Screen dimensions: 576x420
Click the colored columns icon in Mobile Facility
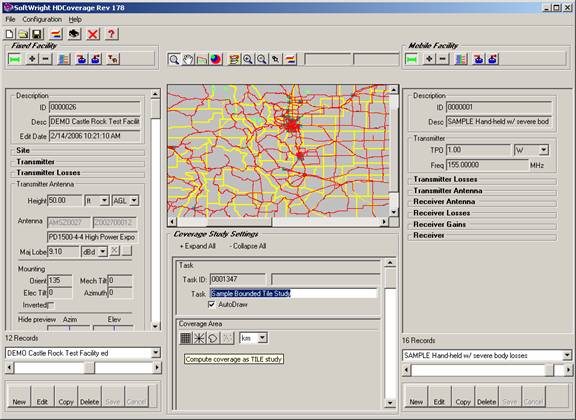pyautogui.click(x=461, y=59)
